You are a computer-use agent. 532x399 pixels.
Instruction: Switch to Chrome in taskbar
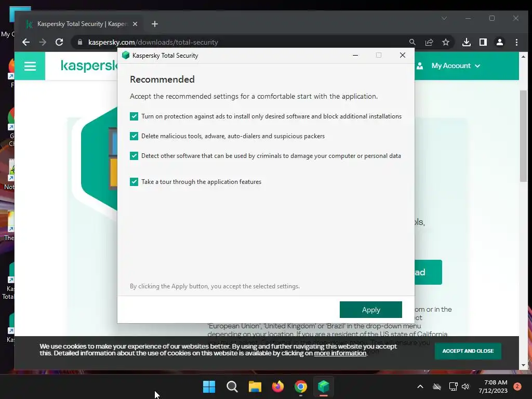pos(301,387)
